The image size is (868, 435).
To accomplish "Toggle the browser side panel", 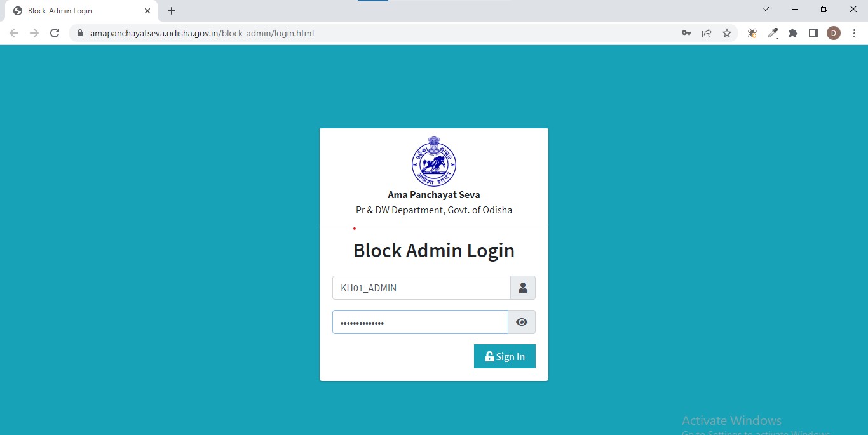I will 813,33.
